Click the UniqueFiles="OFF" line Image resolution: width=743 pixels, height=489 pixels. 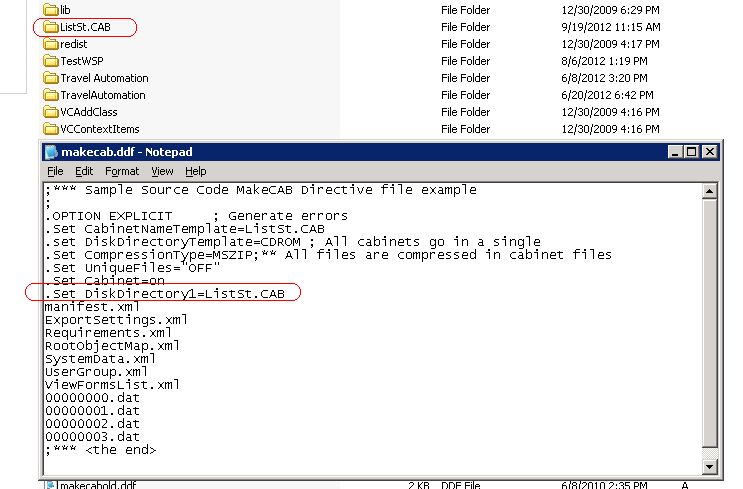pyautogui.click(x=133, y=268)
